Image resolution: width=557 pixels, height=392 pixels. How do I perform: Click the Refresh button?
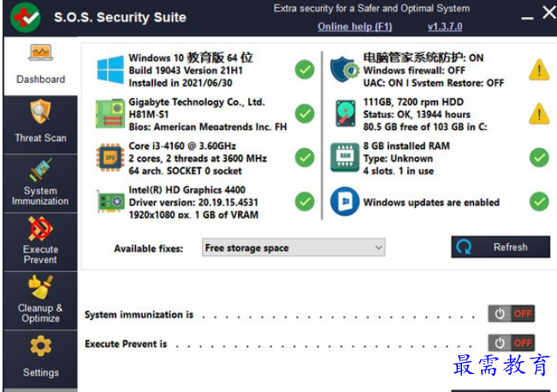coord(501,246)
